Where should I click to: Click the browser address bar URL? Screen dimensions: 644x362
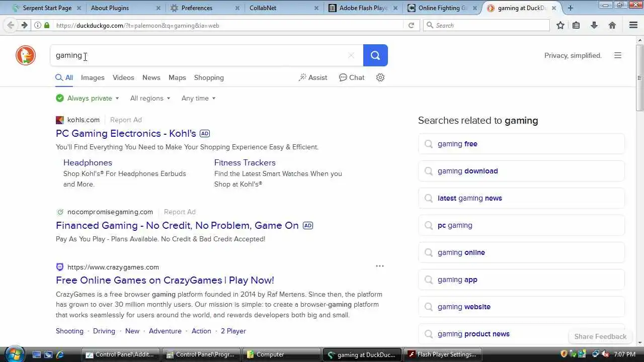click(138, 25)
